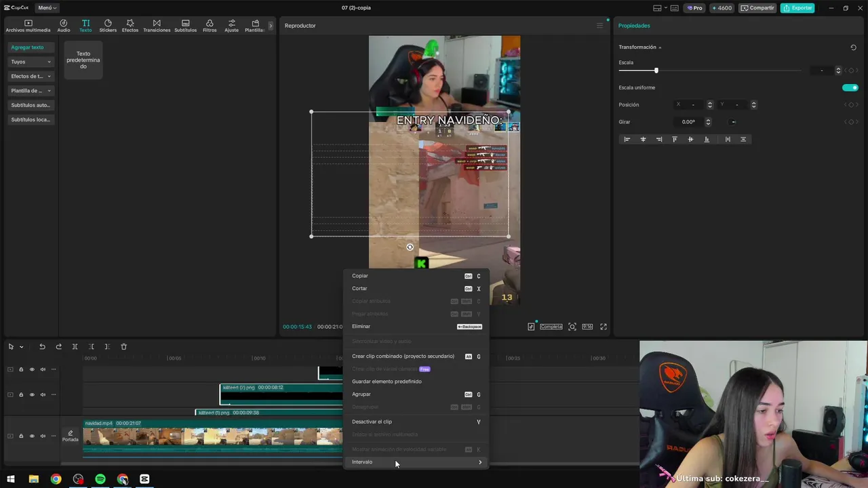Add keyframe for Girar
This screenshot has width=868, height=488.
pyautogui.click(x=851, y=122)
